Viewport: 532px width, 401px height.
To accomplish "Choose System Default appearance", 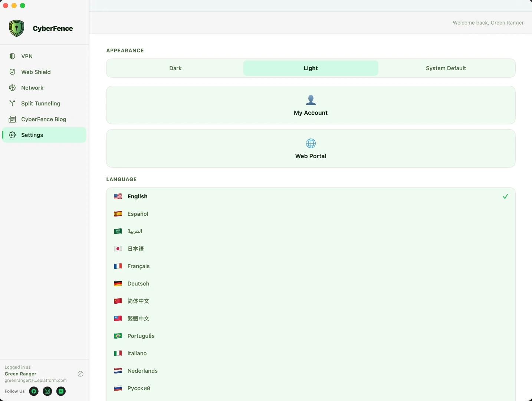I will [446, 68].
